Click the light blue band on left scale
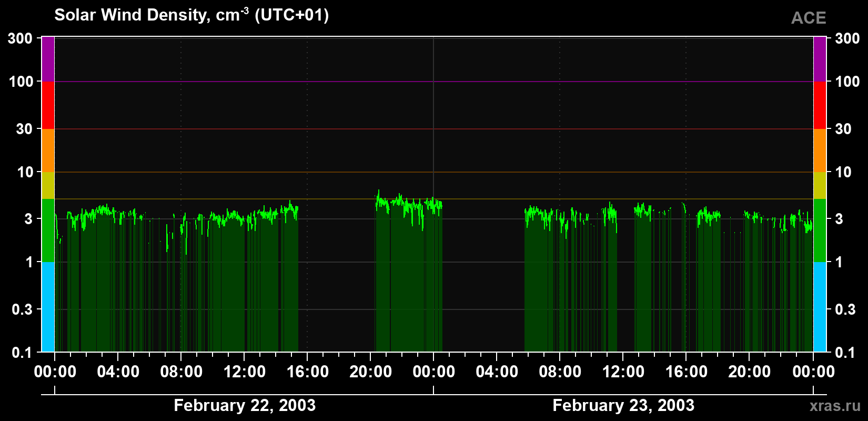Viewport: 868px width, 421px height. coord(48,307)
